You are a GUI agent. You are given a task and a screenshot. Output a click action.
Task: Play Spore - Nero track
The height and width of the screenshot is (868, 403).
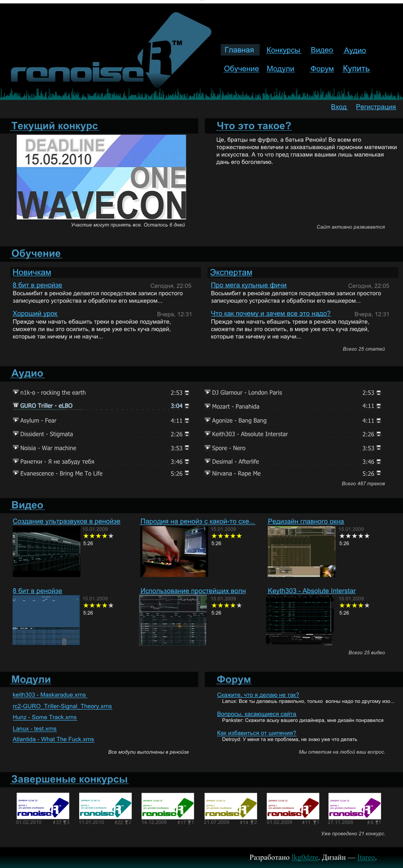click(x=207, y=448)
